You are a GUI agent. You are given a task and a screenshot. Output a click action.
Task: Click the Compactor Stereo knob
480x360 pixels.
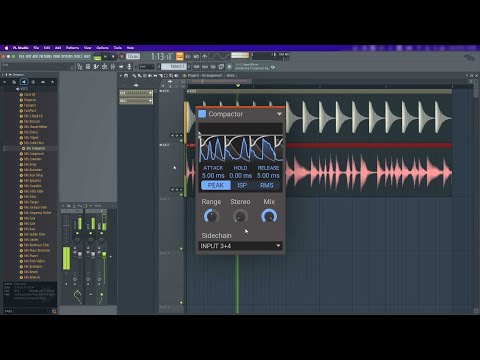click(240, 216)
